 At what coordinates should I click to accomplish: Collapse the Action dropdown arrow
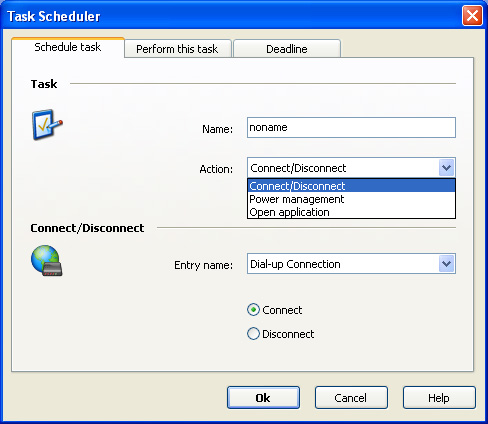446,168
